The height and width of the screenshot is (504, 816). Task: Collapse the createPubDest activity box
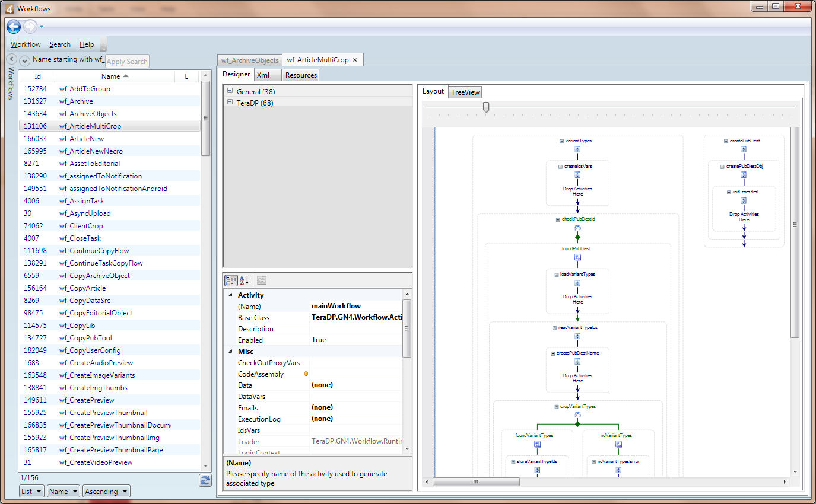[x=726, y=141]
